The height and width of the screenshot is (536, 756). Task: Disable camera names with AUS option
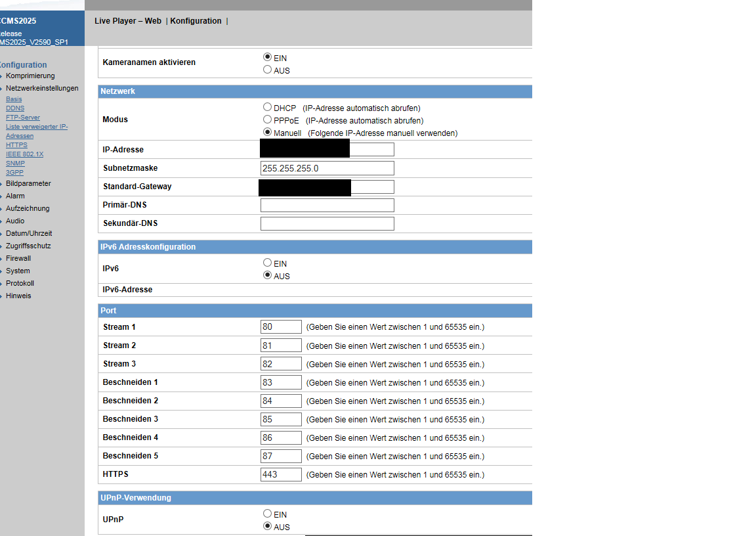267,70
